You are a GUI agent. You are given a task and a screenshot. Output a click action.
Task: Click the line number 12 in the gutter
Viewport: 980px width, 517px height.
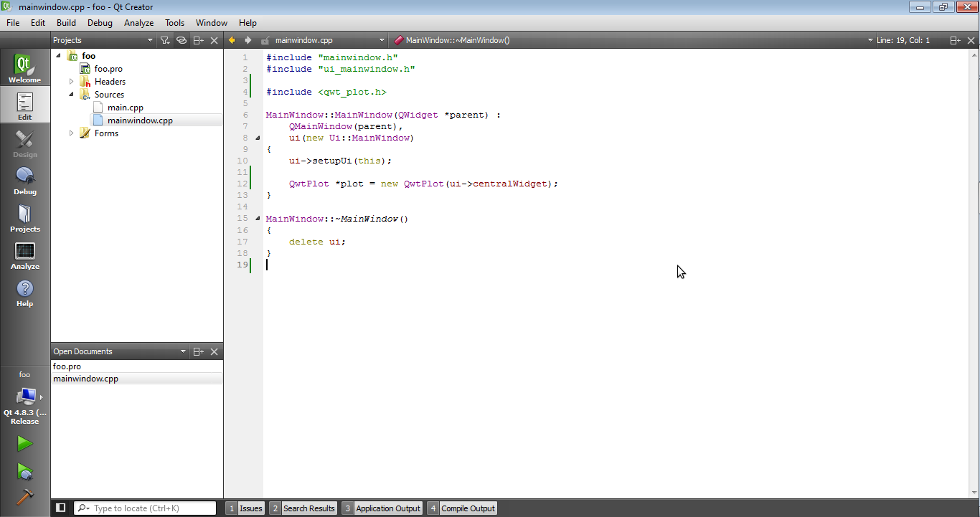pos(242,184)
